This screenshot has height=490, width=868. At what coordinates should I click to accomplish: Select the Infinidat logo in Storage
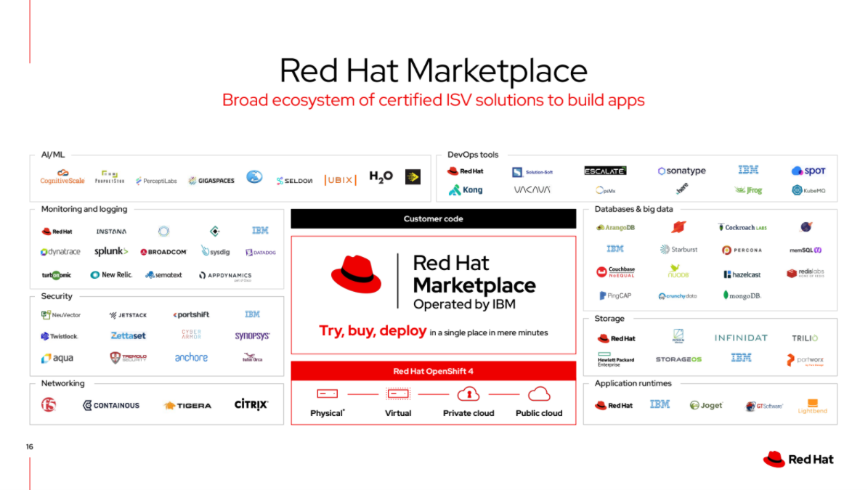(741, 338)
